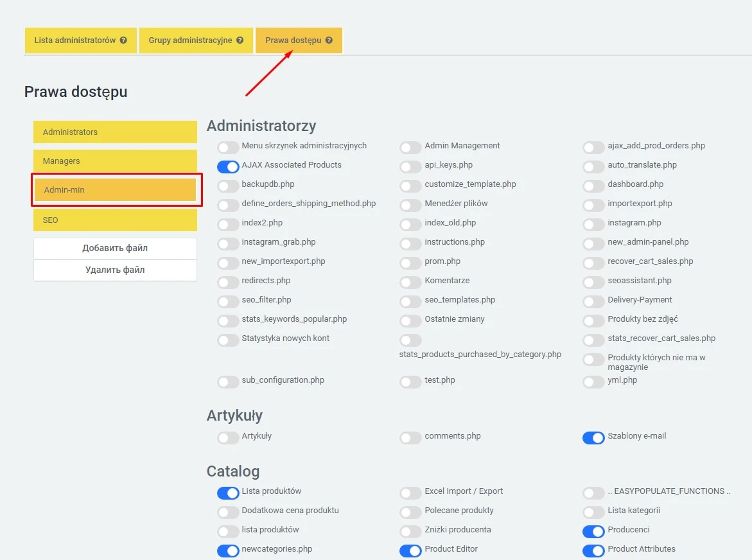Screen dimensions: 752x560
Task: Select the Administrators group
Action: coord(115,132)
